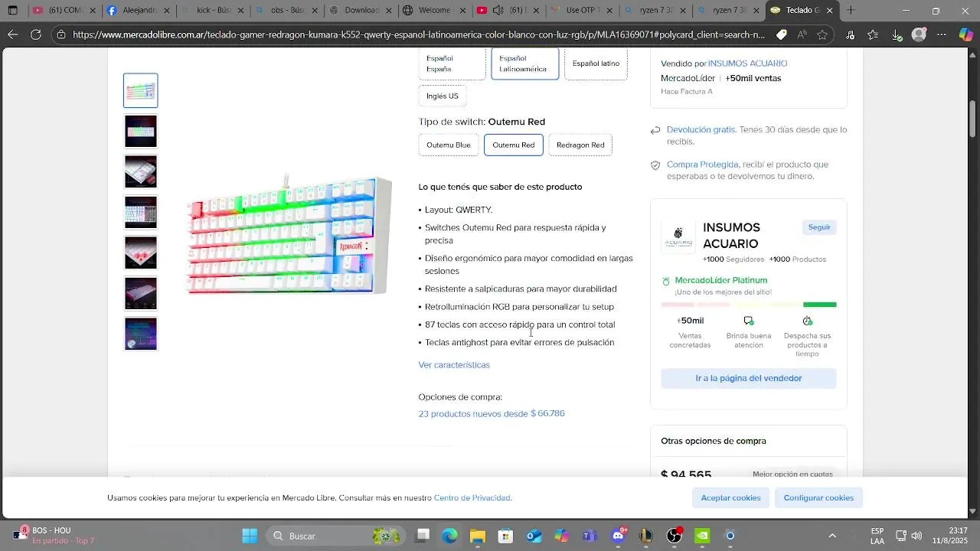Open the ESP LAA language indicator
The height and width of the screenshot is (551, 980).
877,536
